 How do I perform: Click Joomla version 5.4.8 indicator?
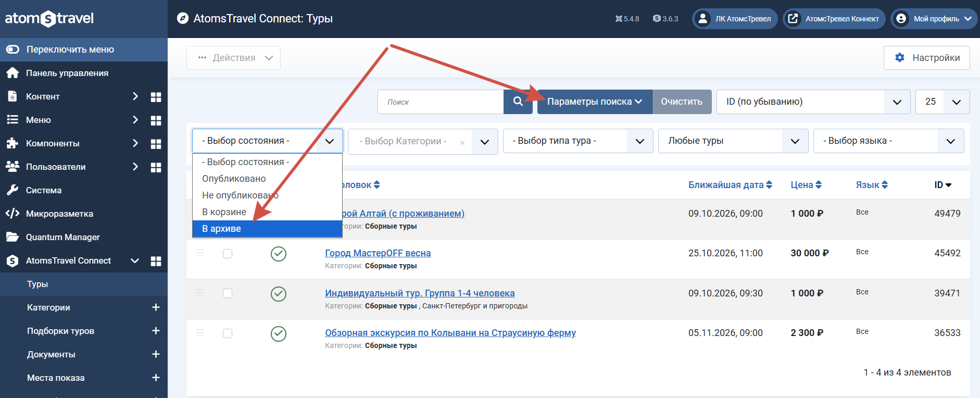[627, 19]
